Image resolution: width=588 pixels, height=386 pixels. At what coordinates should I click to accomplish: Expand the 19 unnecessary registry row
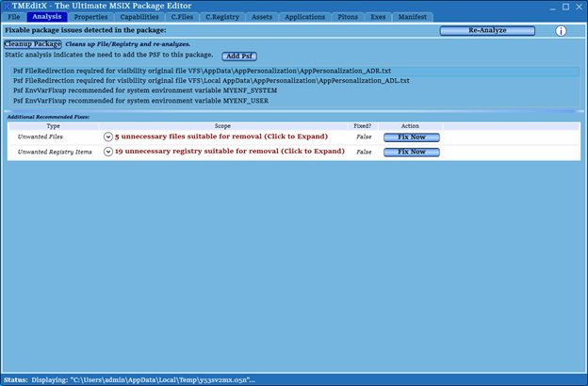point(108,152)
